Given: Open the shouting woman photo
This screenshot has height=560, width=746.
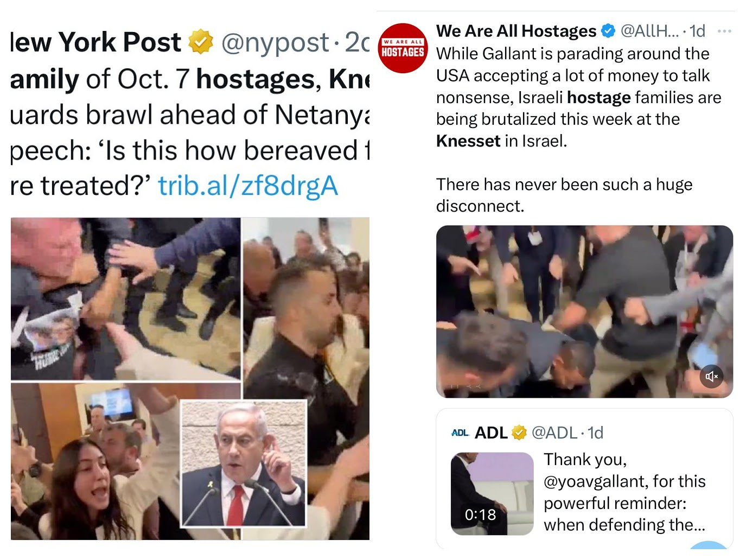Looking at the screenshot, I should tap(95, 461).
